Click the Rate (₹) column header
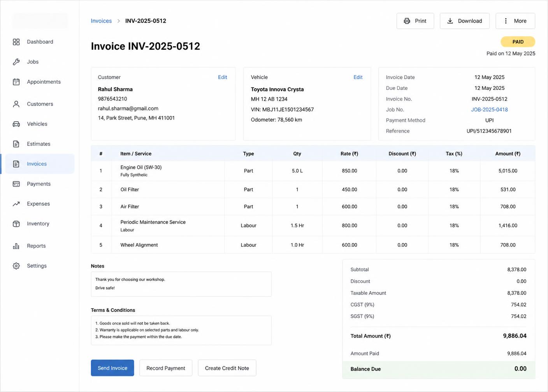Screen dimensions: 548x392 pyautogui.click(x=350, y=154)
